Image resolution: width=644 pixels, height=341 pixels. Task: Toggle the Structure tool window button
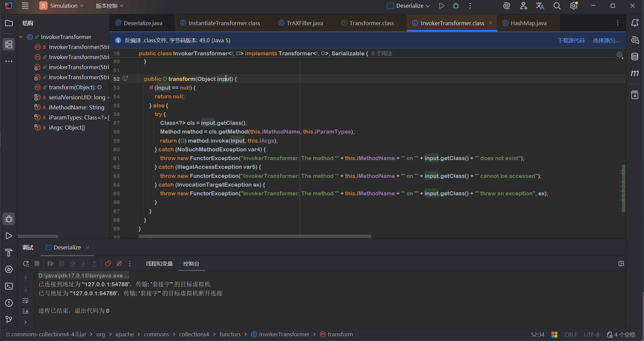[9, 44]
